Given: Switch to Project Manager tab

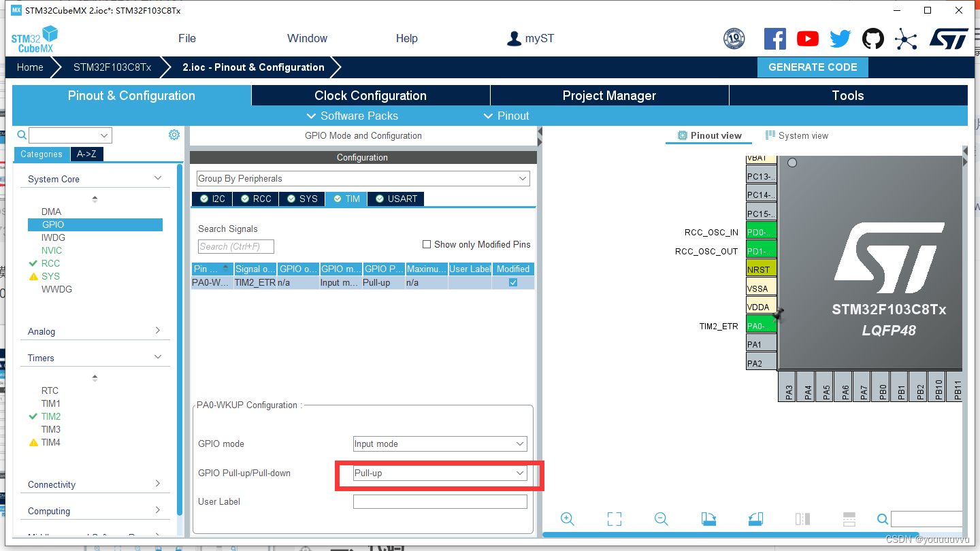Looking at the screenshot, I should pos(610,95).
